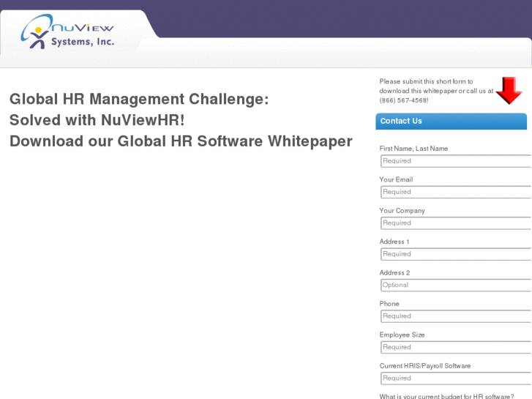The height and width of the screenshot is (399, 532).
Task: Click the 'Solved with NuViewHR!' heading line
Action: [97, 120]
